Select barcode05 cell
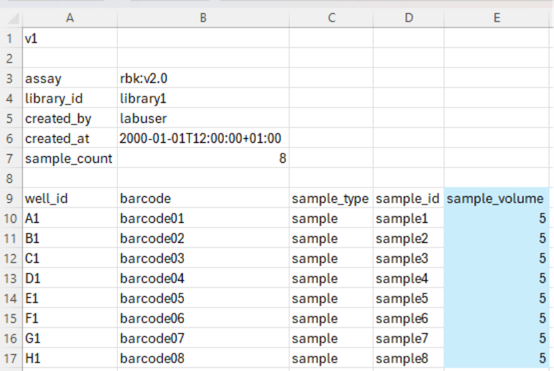 pyautogui.click(x=203, y=298)
